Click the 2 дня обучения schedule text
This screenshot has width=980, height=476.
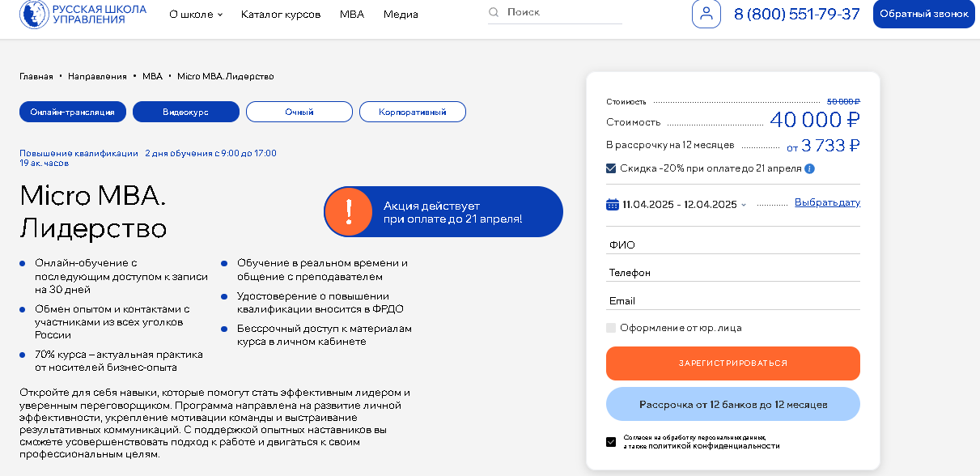[211, 153]
